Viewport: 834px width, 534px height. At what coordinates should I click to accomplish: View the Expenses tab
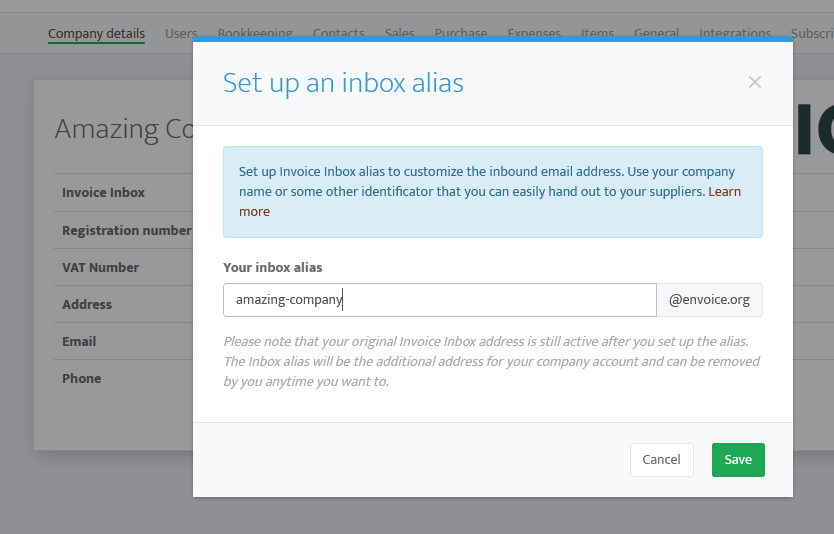point(534,33)
